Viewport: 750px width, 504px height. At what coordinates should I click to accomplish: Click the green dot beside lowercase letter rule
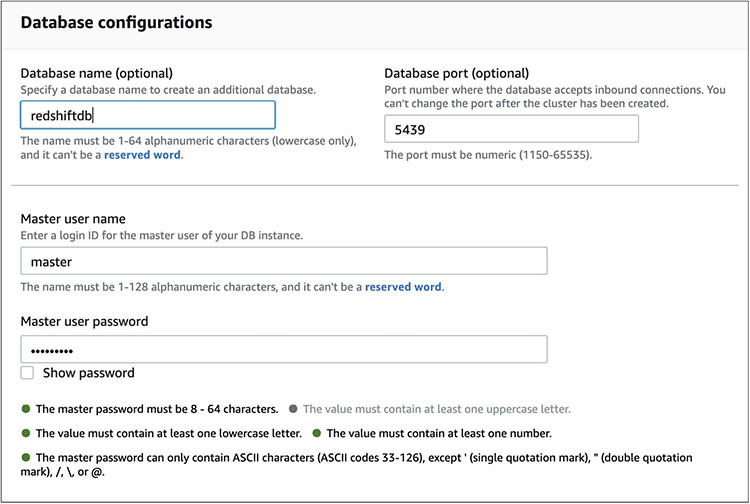(26, 433)
